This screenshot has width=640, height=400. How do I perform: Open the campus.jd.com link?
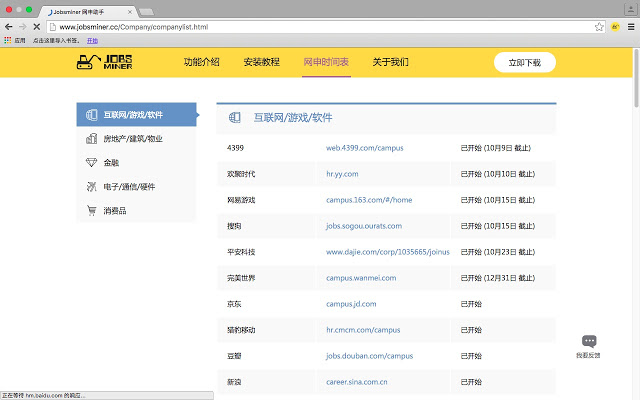351,304
